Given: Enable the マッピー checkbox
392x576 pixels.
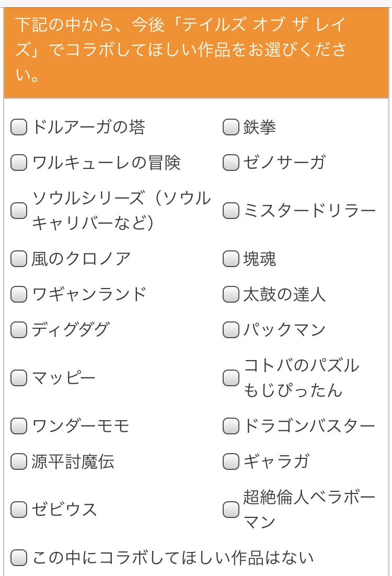Looking at the screenshot, I should click(19, 377).
